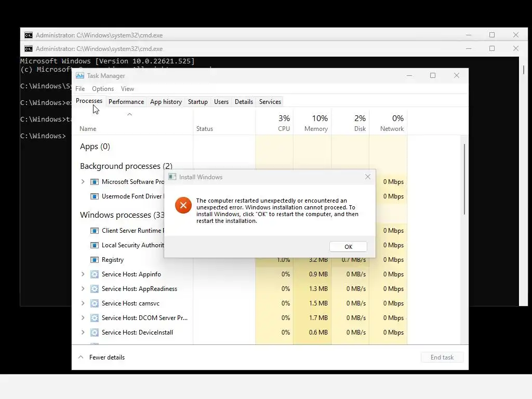Click the End task button
This screenshot has height=399, width=532.
[x=442, y=357]
